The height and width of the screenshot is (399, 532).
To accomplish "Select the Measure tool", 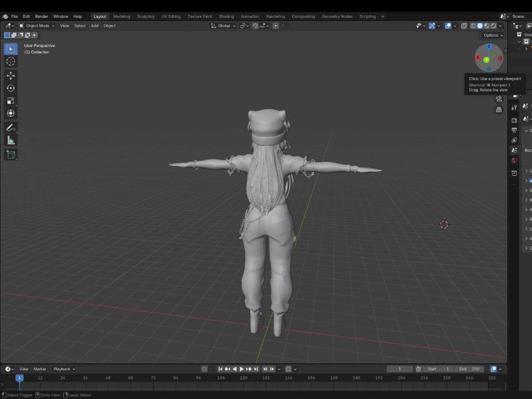I will [x=11, y=140].
